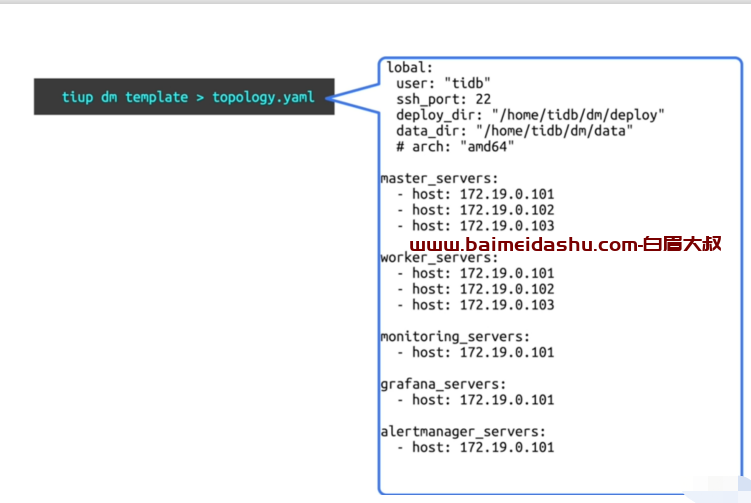
Task: Select master_servers host 172.19.0.101
Action: tap(476, 194)
